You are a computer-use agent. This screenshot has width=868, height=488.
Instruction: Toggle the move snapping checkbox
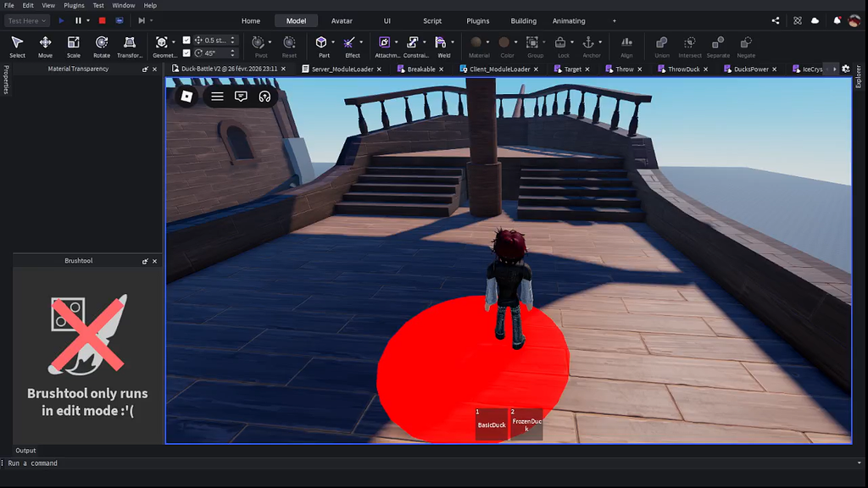point(186,40)
